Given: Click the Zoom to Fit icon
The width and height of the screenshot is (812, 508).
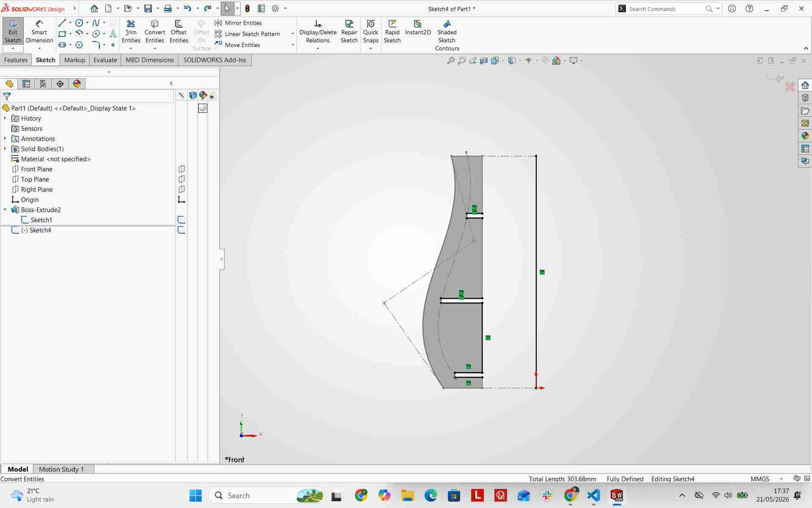Looking at the screenshot, I should click(x=451, y=61).
